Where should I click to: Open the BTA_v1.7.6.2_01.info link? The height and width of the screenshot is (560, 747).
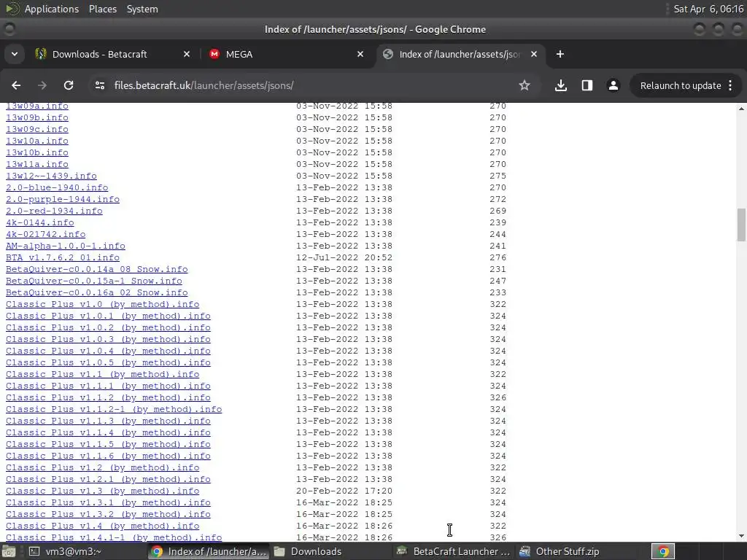(x=63, y=257)
